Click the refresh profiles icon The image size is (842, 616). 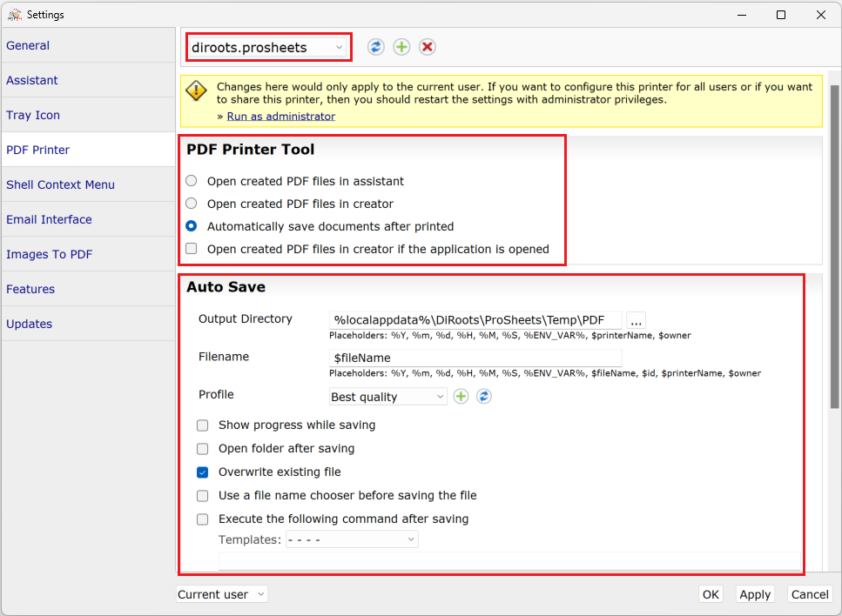(x=484, y=397)
